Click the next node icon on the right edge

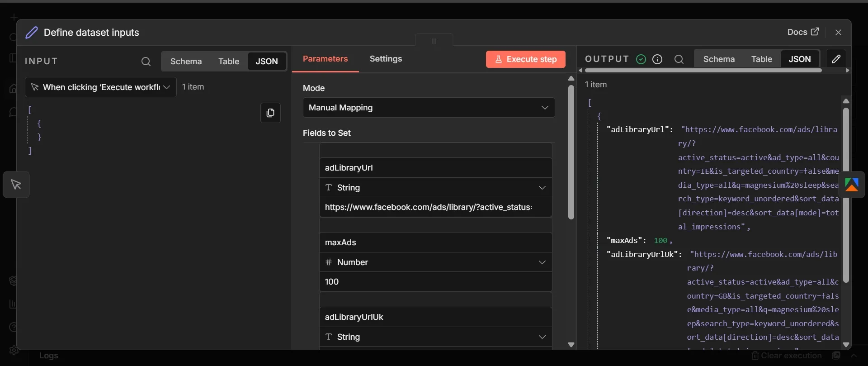(x=852, y=185)
